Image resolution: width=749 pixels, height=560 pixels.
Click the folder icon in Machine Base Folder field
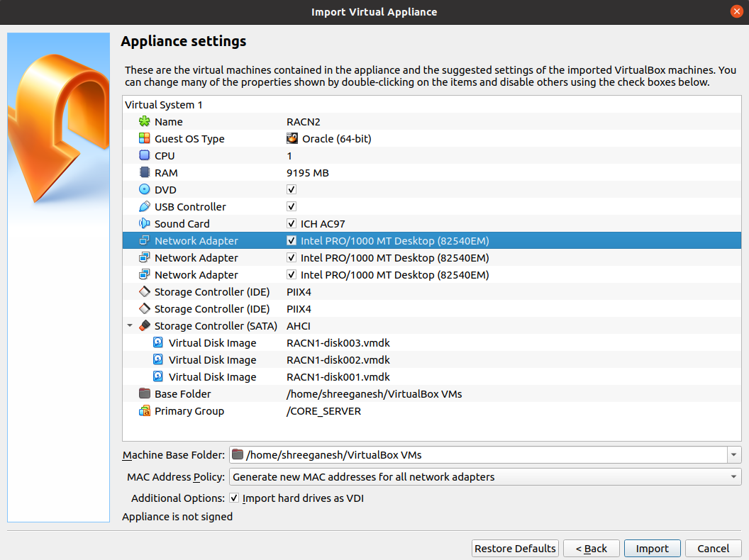(238, 454)
